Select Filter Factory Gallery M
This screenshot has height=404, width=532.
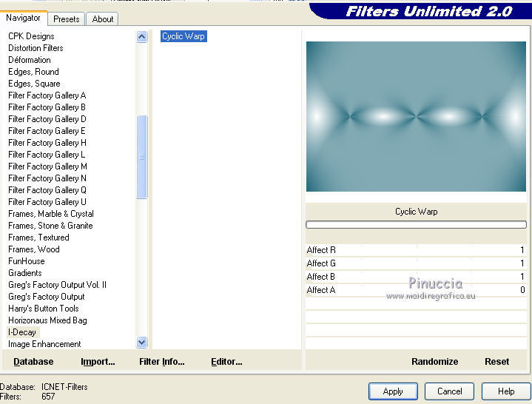(x=47, y=166)
